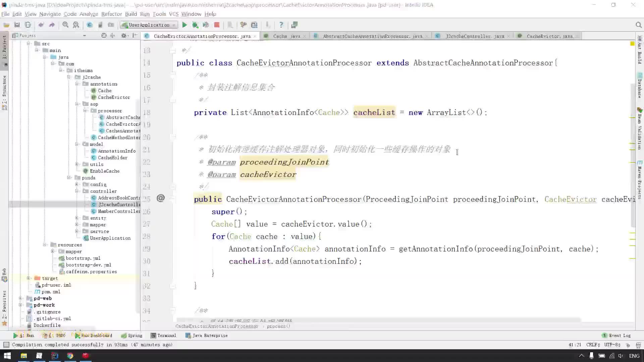Click the Open folder toolbar icon
The image size is (644, 362).
pos(6,25)
